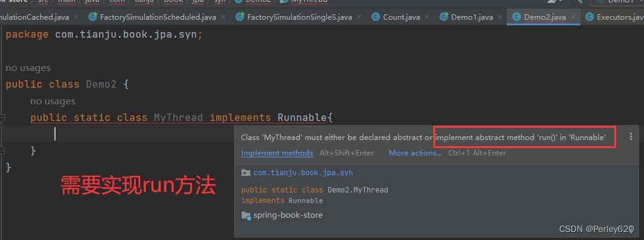Open More actions... in the error popup
644x240 pixels.
pyautogui.click(x=415, y=153)
